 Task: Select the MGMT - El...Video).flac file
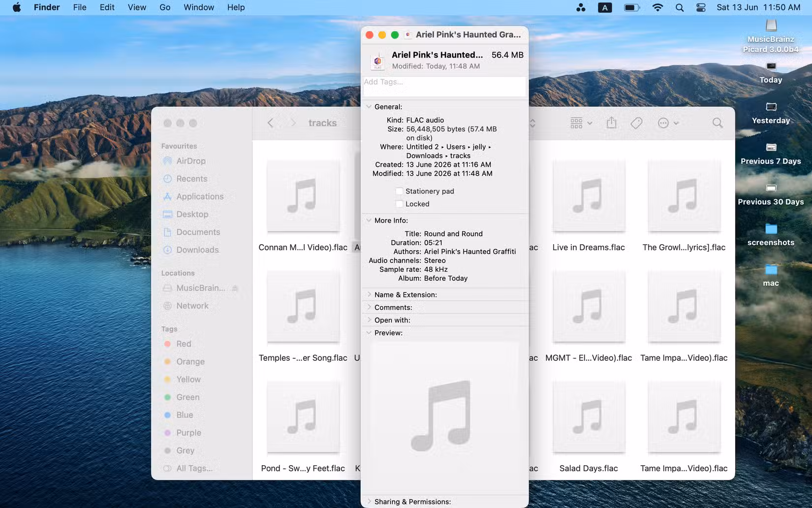tap(589, 317)
